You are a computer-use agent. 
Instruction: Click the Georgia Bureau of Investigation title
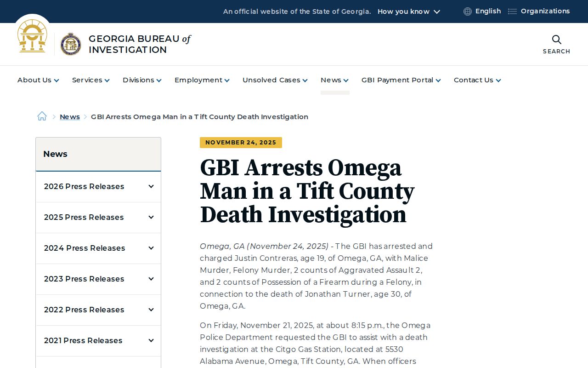point(140,44)
